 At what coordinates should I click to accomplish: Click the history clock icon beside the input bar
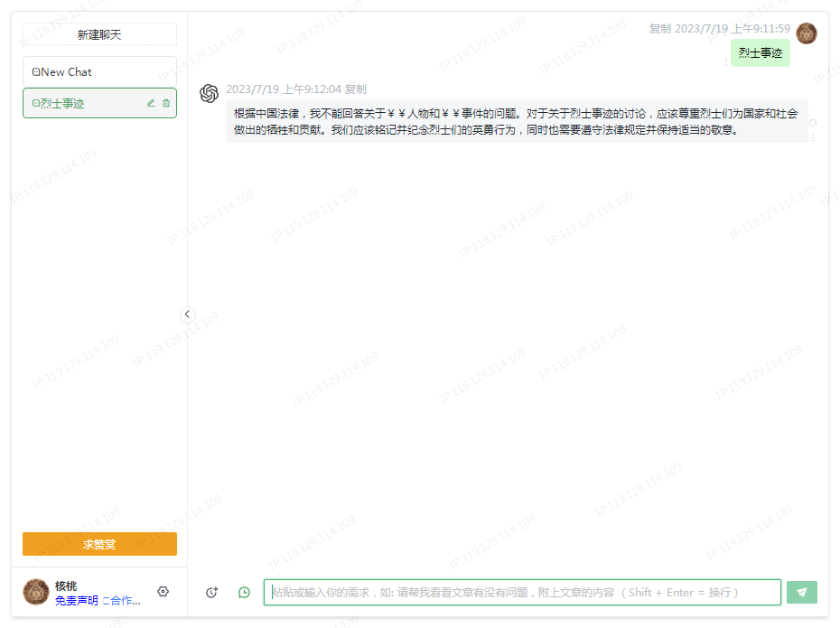212,592
